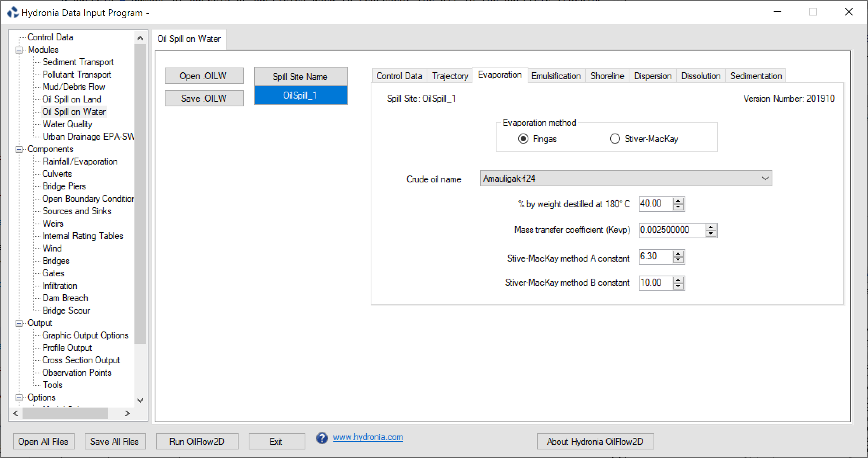The image size is (868, 458).
Task: Open the Crude oil name dropdown
Action: [626, 179]
